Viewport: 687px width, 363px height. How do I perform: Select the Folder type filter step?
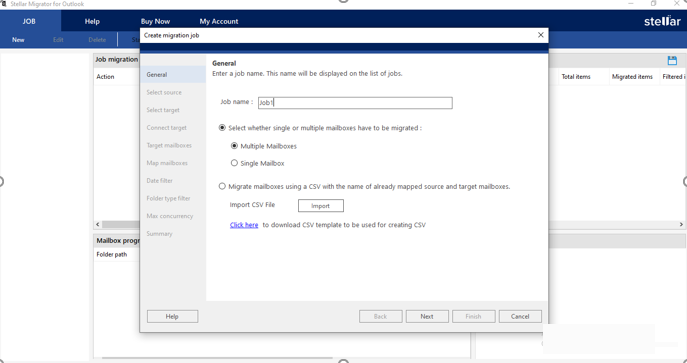168,198
